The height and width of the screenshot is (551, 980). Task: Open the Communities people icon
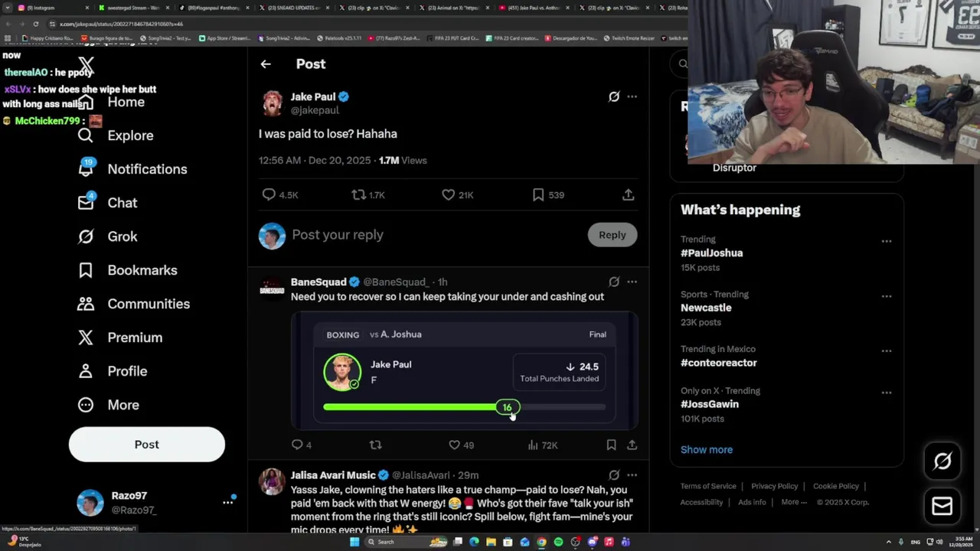point(86,304)
